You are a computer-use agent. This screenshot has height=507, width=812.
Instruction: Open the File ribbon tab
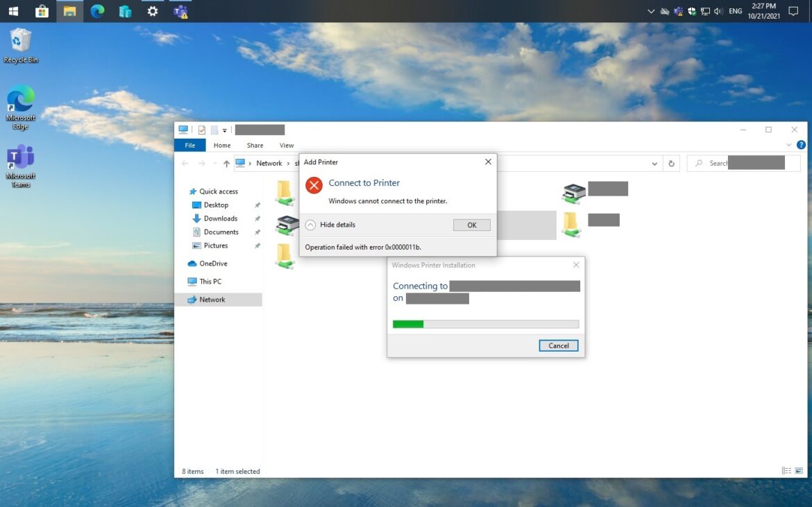[189, 146]
